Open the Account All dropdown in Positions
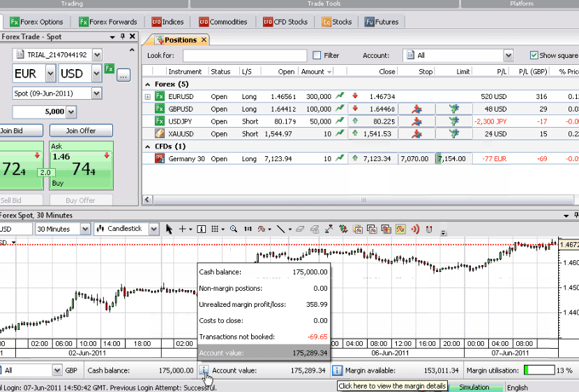The height and width of the screenshot is (392, 579). [509, 55]
